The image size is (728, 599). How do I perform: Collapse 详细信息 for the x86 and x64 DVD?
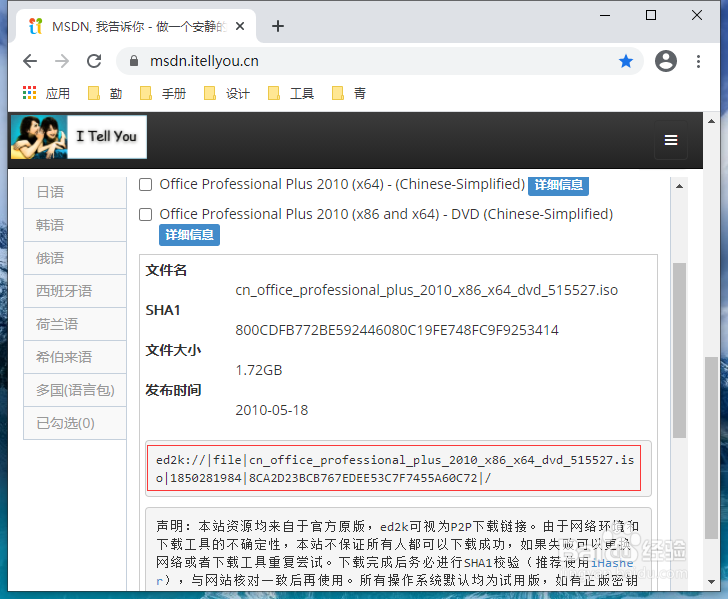coord(189,235)
